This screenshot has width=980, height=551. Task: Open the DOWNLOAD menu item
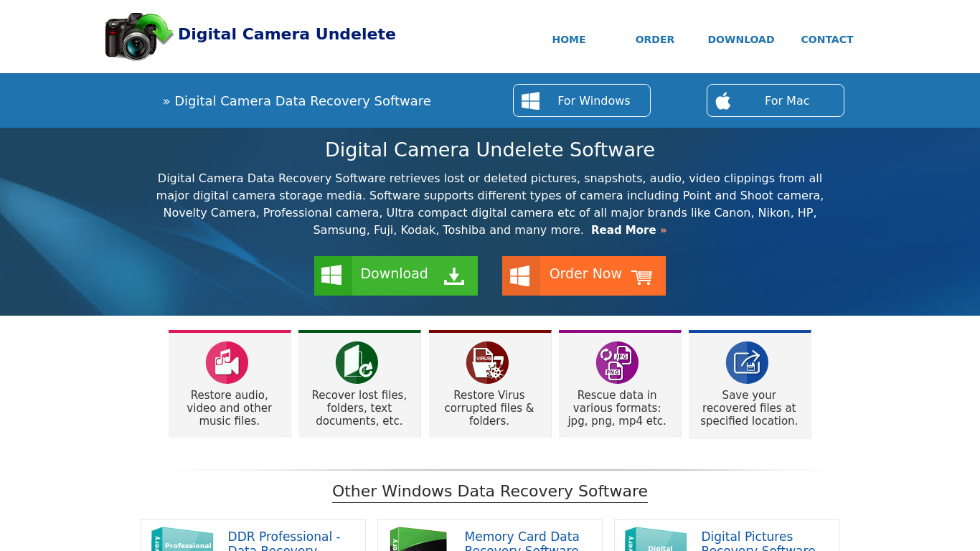741,39
